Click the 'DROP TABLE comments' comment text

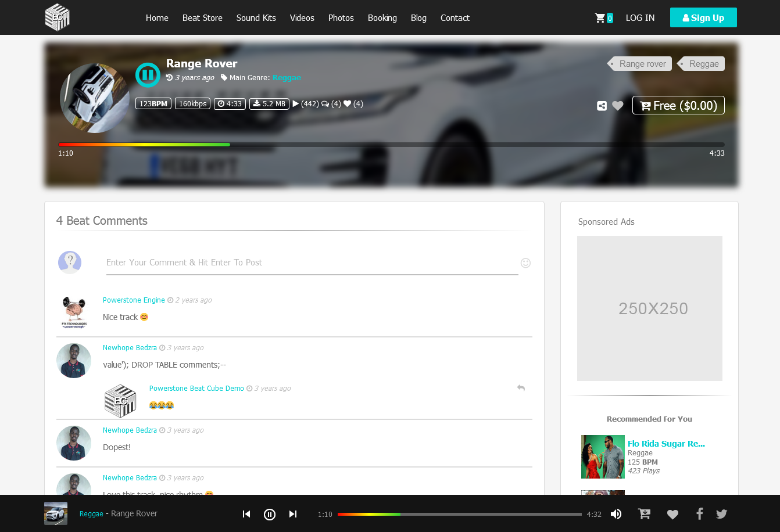pyautogui.click(x=164, y=365)
